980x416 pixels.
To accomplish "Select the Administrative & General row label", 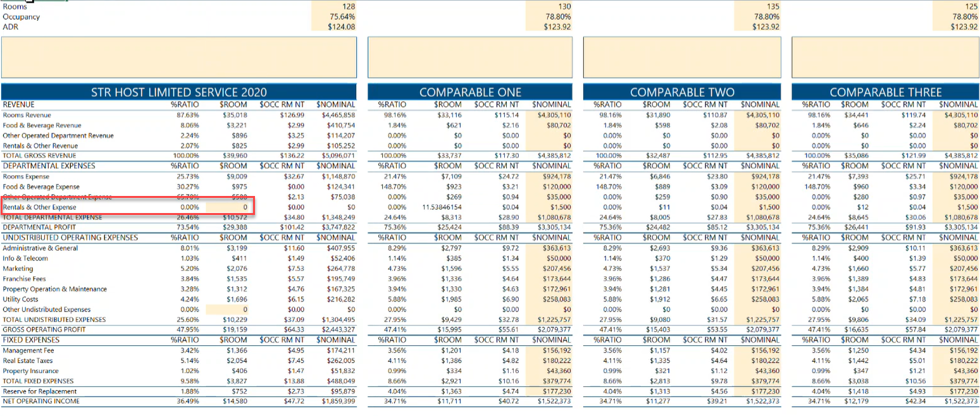I will tap(40, 248).
